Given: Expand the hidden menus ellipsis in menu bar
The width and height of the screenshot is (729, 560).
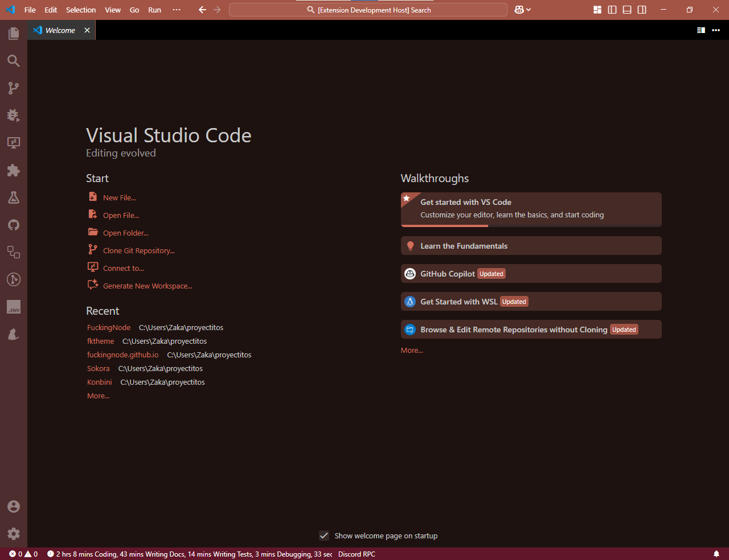Looking at the screenshot, I should point(177,10).
